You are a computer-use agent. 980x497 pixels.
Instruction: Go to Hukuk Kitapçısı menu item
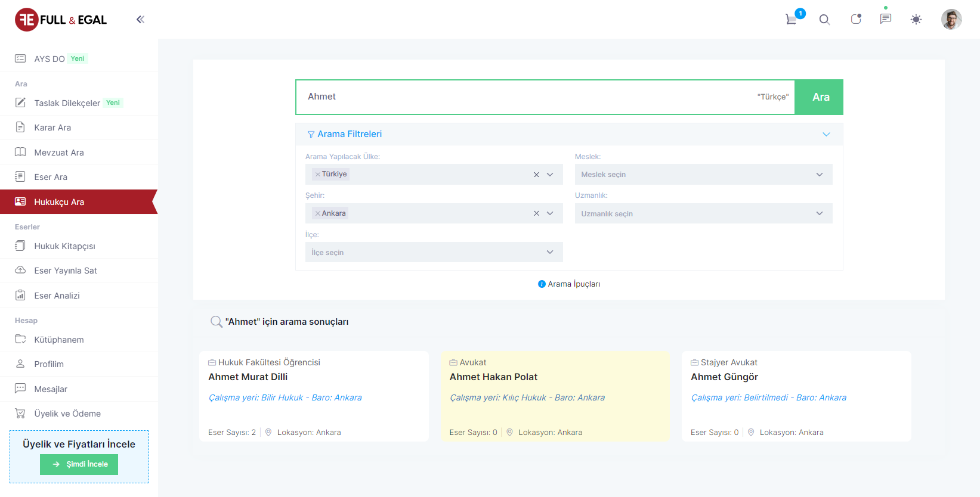(x=64, y=246)
